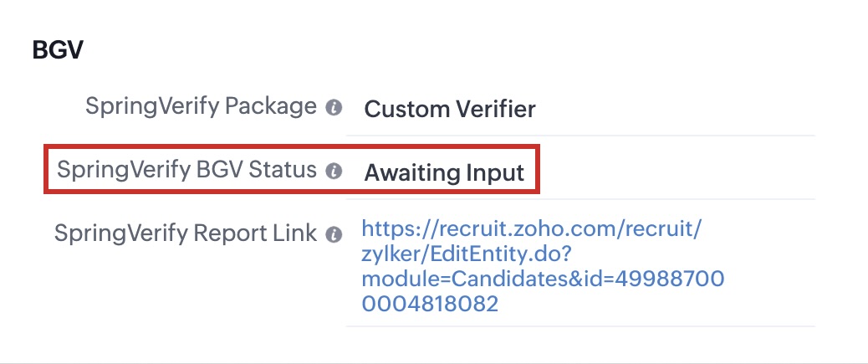Click empty space right of Custom Verifier
868x364 pixels.
(677, 109)
